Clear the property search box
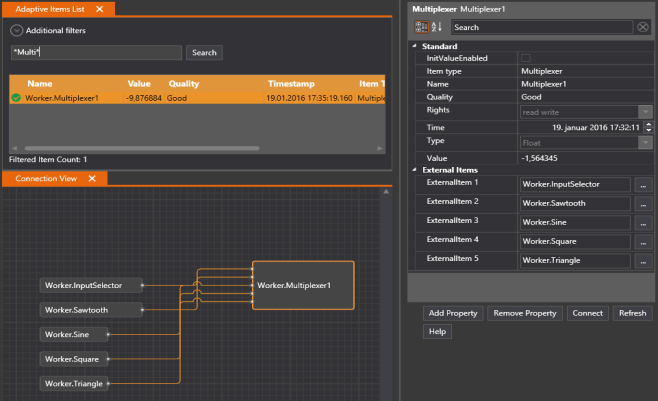The image size is (658, 401). click(x=643, y=27)
